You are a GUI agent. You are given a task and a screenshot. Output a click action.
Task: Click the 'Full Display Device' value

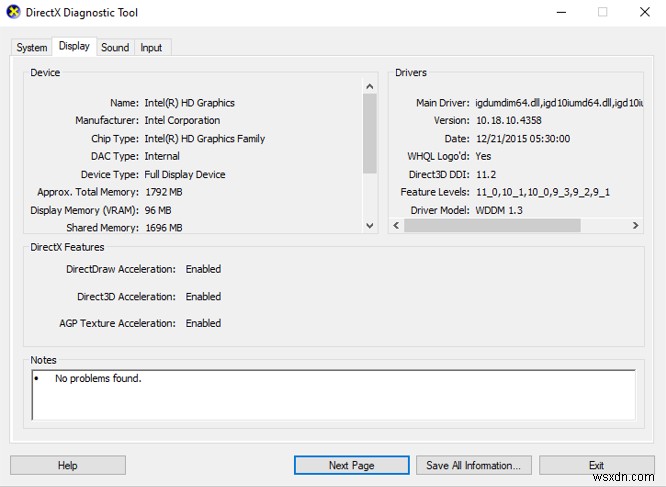185,175
